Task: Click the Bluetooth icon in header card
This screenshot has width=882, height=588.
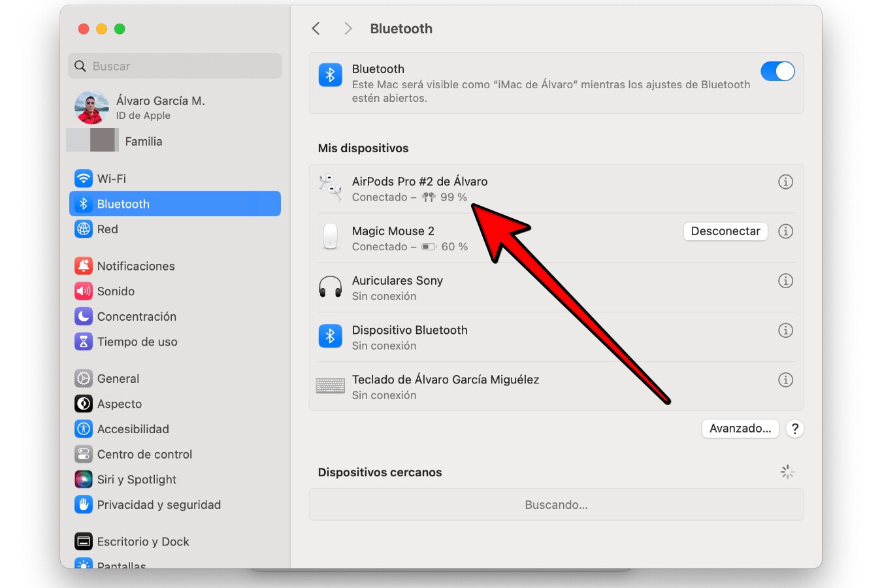Action: 331,75
